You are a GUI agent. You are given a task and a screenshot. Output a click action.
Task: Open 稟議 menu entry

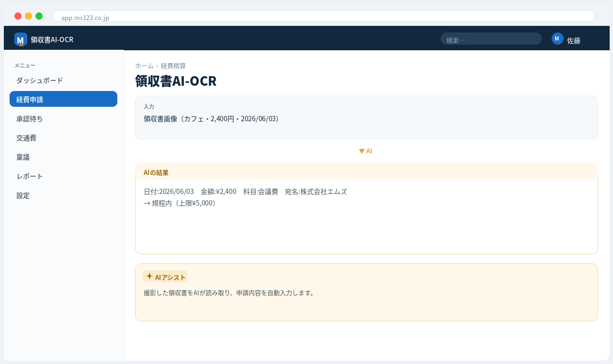click(63, 157)
